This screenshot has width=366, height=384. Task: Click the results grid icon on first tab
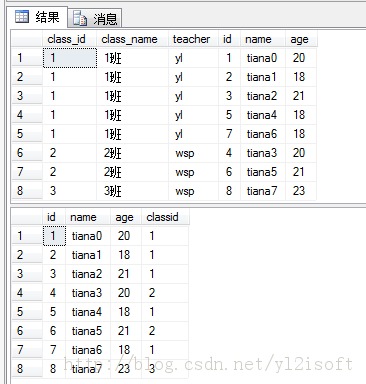pos(22,16)
